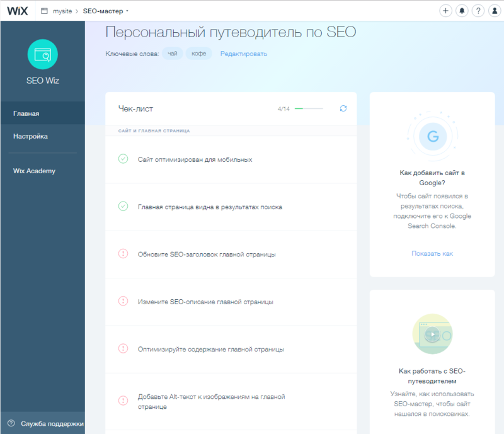Image resolution: width=504 pixels, height=434 pixels.
Task: Click the green check on mobile optimization item
Action: click(x=123, y=159)
